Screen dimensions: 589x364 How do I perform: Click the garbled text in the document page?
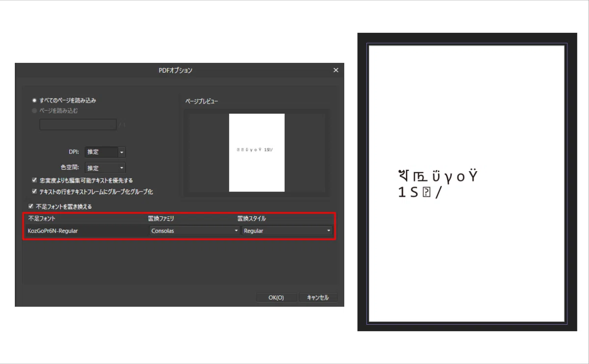coord(438,183)
